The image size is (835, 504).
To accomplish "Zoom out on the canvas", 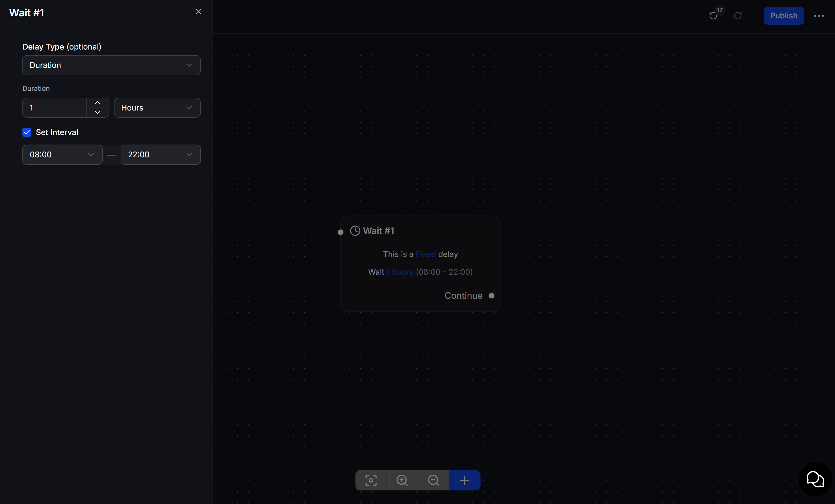I will 433,480.
